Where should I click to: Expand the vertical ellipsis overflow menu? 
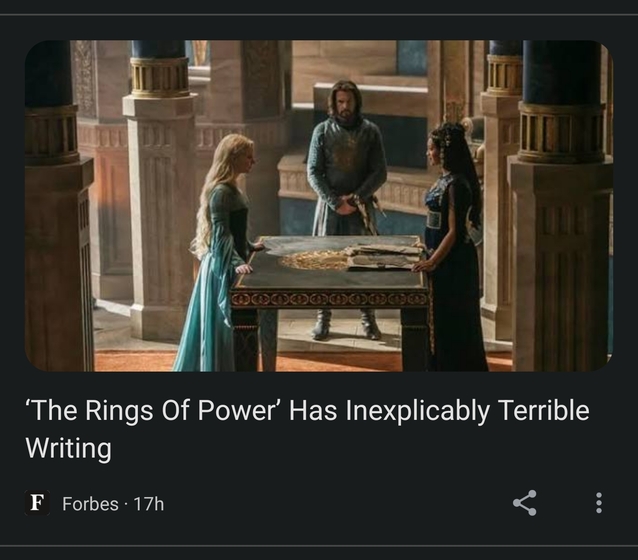(x=598, y=503)
